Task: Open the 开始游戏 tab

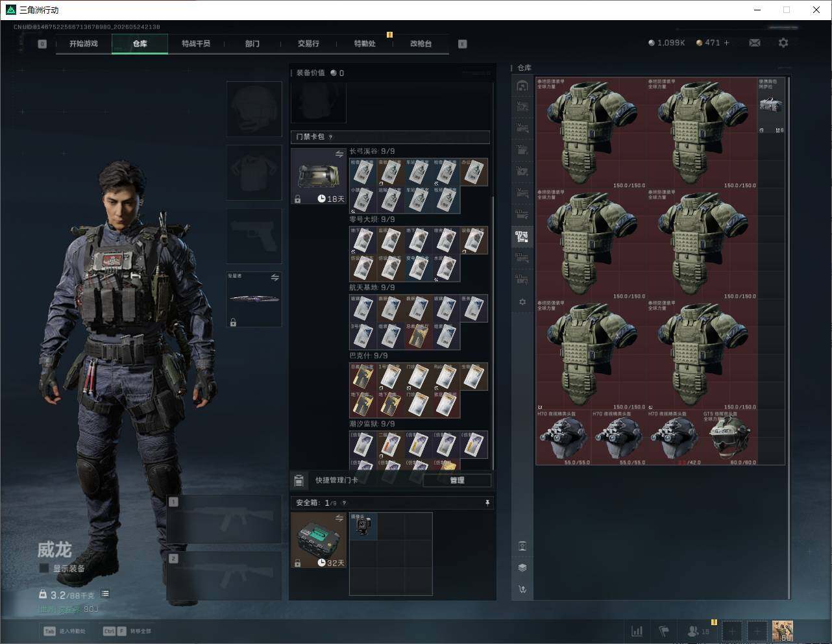Action: point(84,43)
